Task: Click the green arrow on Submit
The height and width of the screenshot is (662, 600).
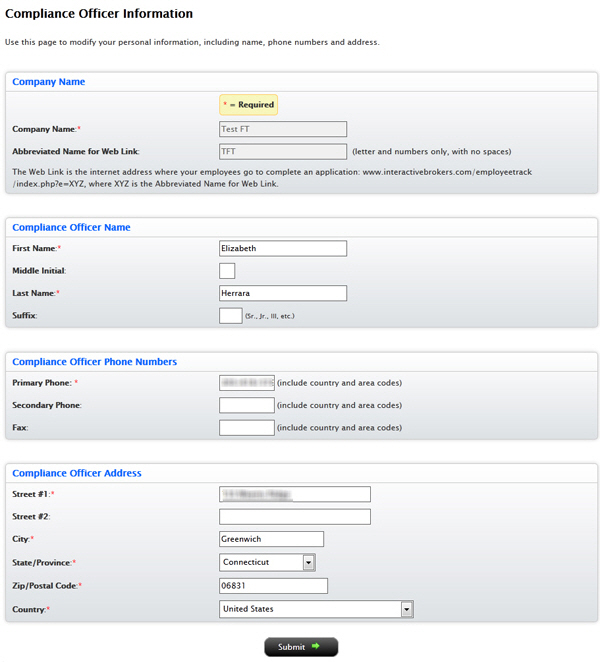Action: tap(316, 646)
